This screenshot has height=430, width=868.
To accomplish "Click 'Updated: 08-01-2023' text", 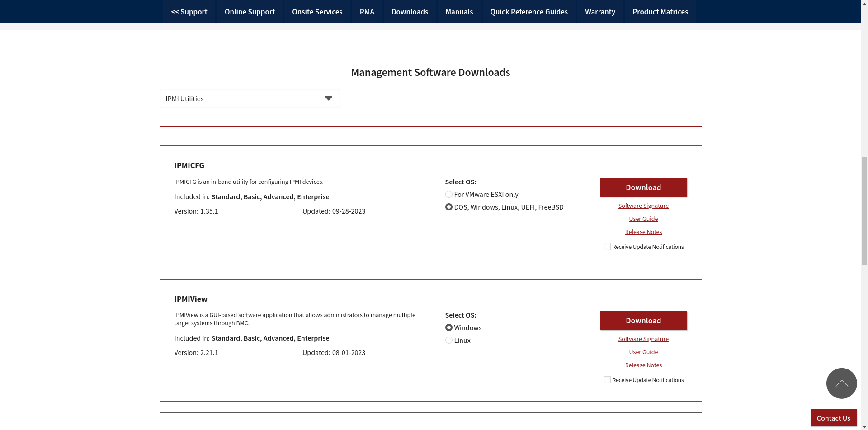I will tap(334, 352).
